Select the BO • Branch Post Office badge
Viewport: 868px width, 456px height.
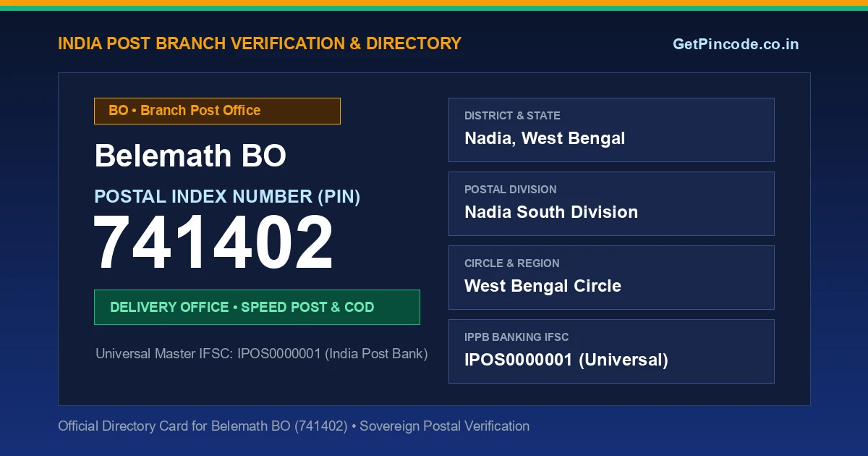tap(217, 111)
